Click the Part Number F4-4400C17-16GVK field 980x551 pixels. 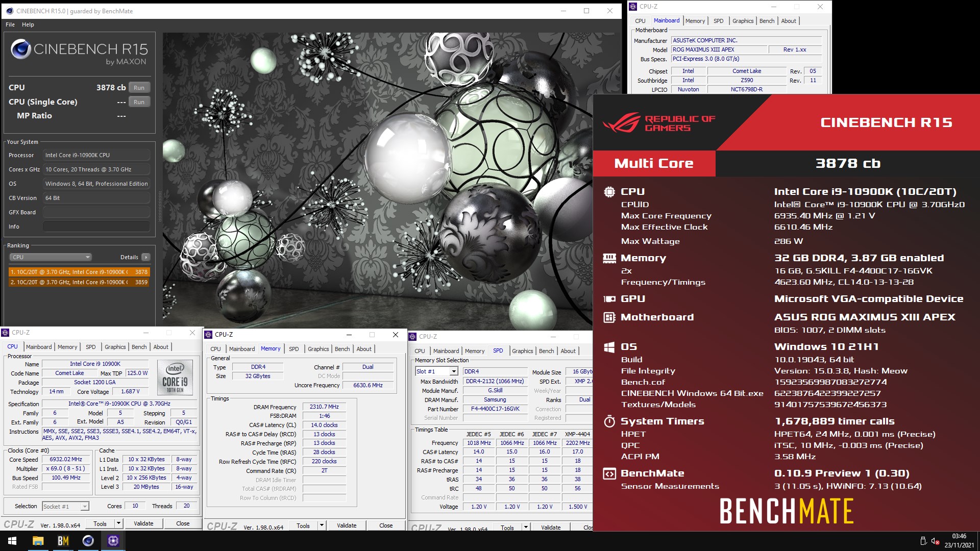coord(495,409)
